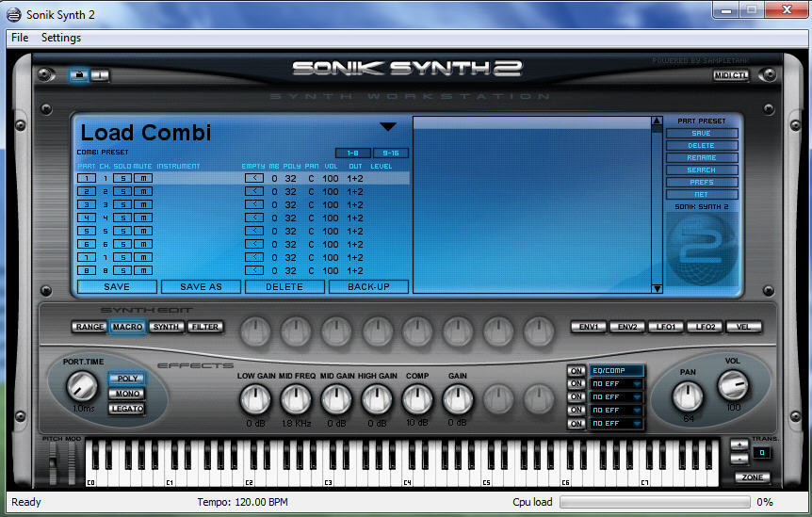Screen dimensions: 812x517
Task: Click the empty arrow icon for part 1
Action: pos(253,178)
